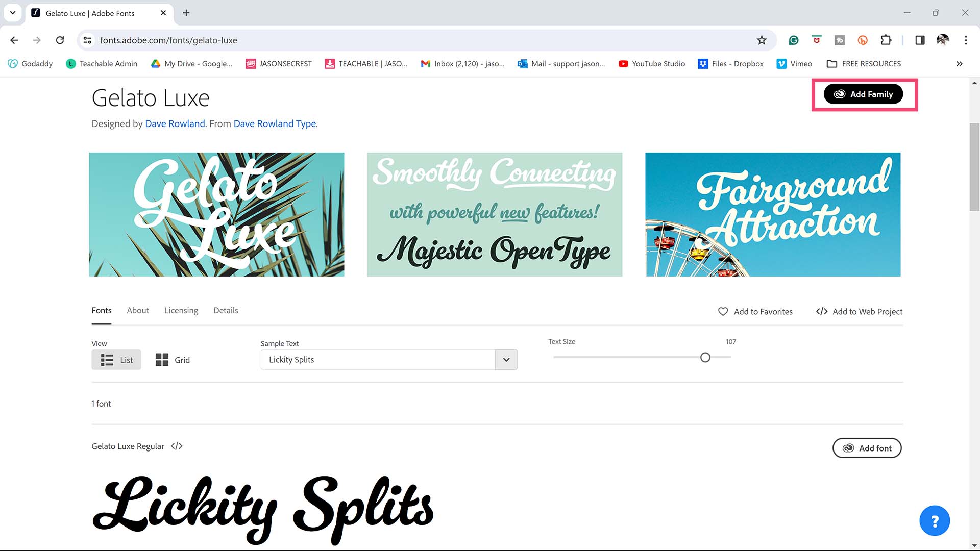980x551 pixels.
Task: Open the Smoothly Connecting sample image
Action: (495, 214)
